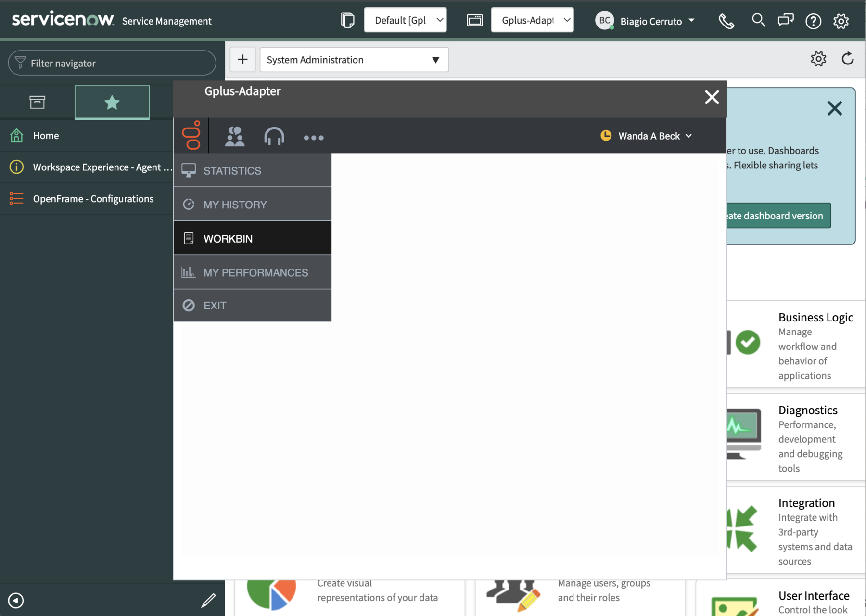Open headset interactions icon

(x=274, y=137)
